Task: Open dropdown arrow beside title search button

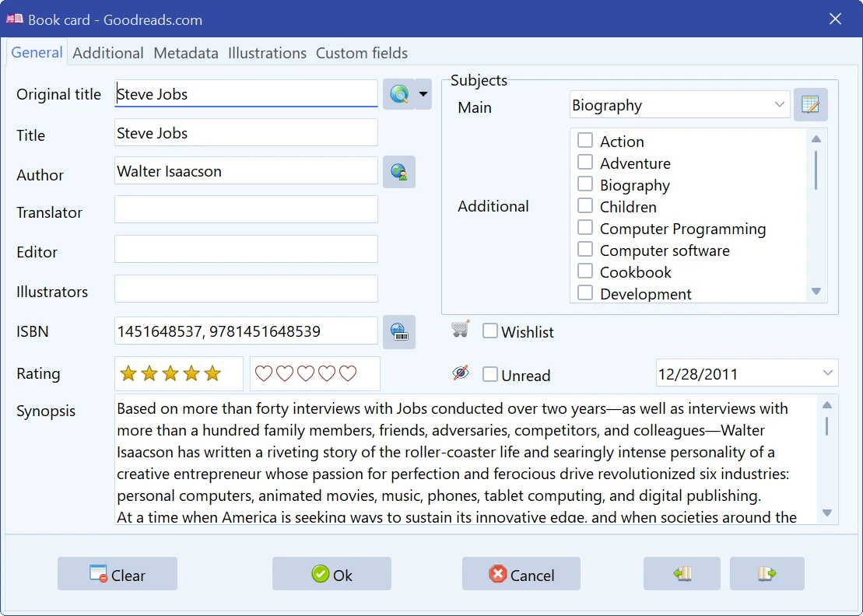Action: (423, 94)
